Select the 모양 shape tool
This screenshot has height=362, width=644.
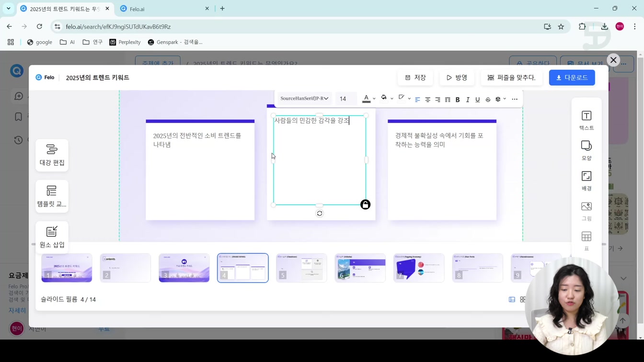(x=586, y=150)
